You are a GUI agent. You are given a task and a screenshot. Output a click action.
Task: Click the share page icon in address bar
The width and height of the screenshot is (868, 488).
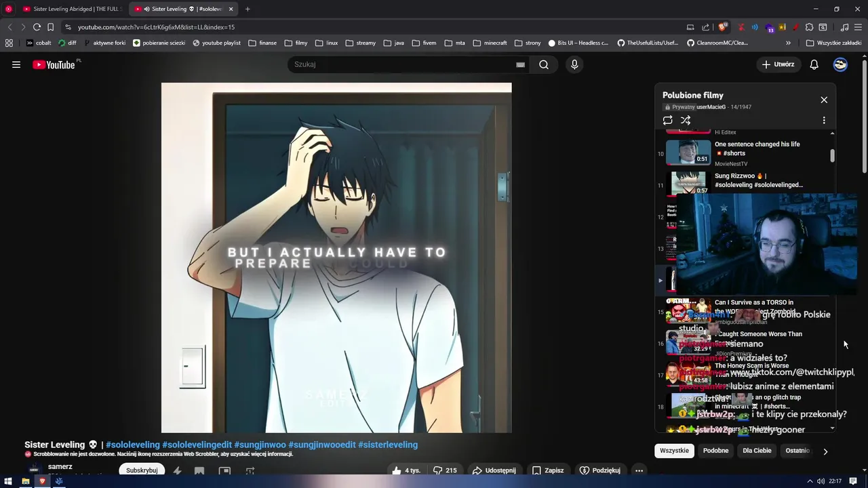[x=705, y=27]
